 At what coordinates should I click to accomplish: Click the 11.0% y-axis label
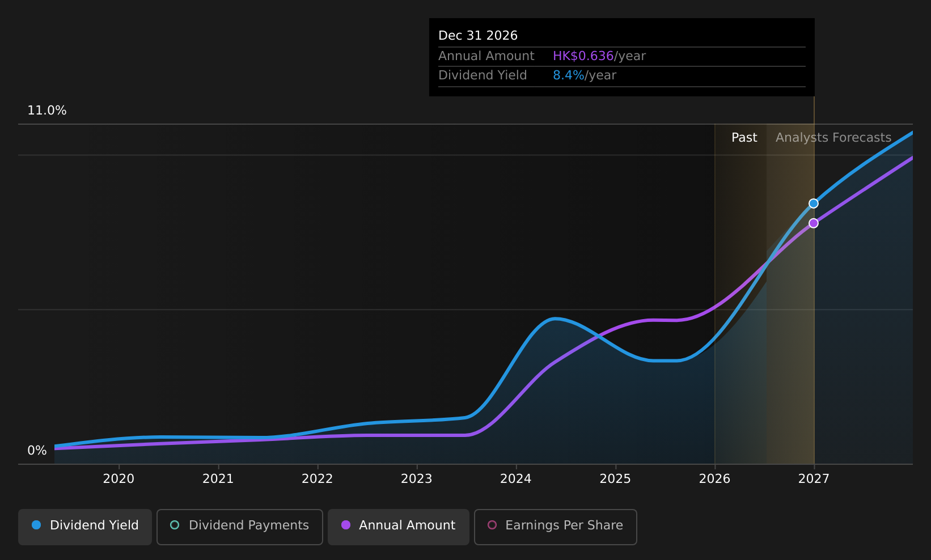click(x=47, y=111)
